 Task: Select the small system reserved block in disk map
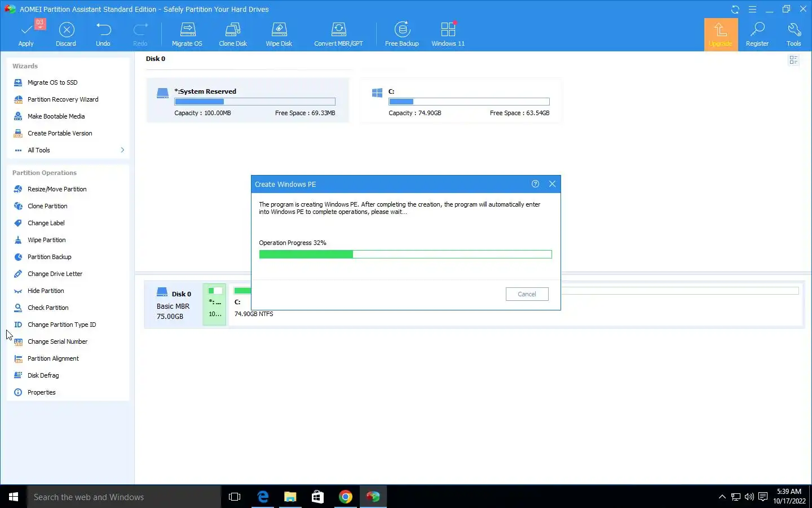[214, 305]
